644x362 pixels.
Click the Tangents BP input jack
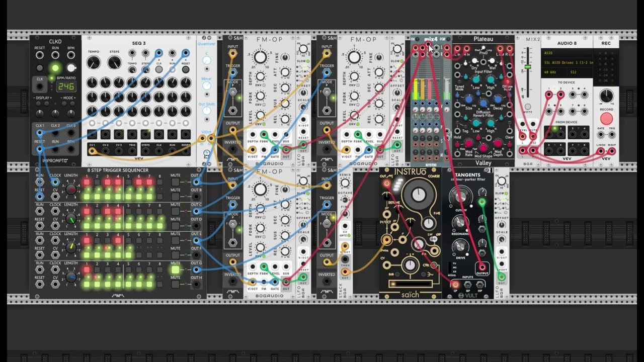[468, 285]
